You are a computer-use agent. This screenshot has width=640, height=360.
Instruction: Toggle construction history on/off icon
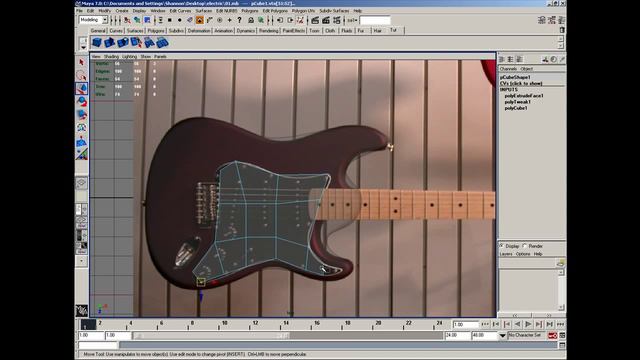click(300, 20)
